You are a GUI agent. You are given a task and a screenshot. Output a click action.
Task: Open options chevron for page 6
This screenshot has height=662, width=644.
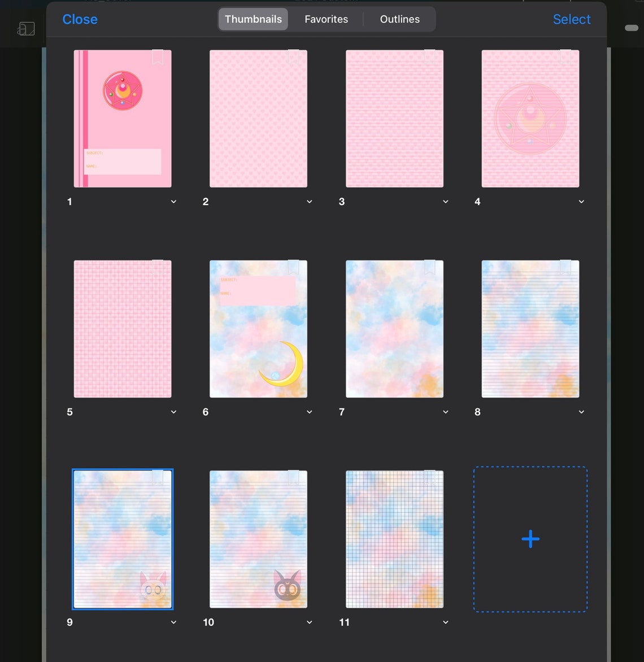point(310,412)
